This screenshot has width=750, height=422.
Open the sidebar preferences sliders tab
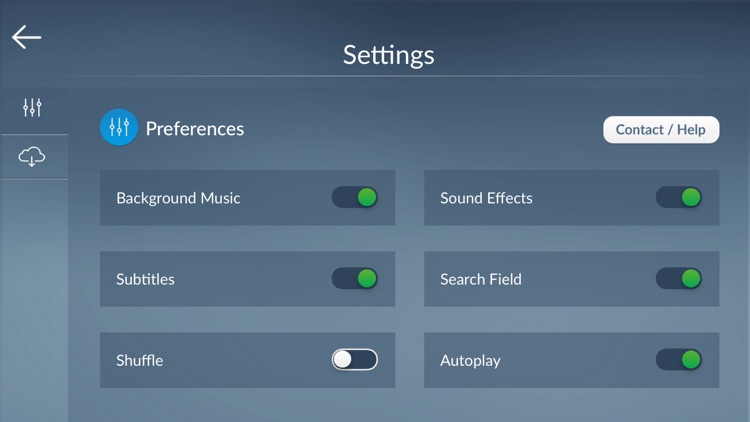[32, 108]
